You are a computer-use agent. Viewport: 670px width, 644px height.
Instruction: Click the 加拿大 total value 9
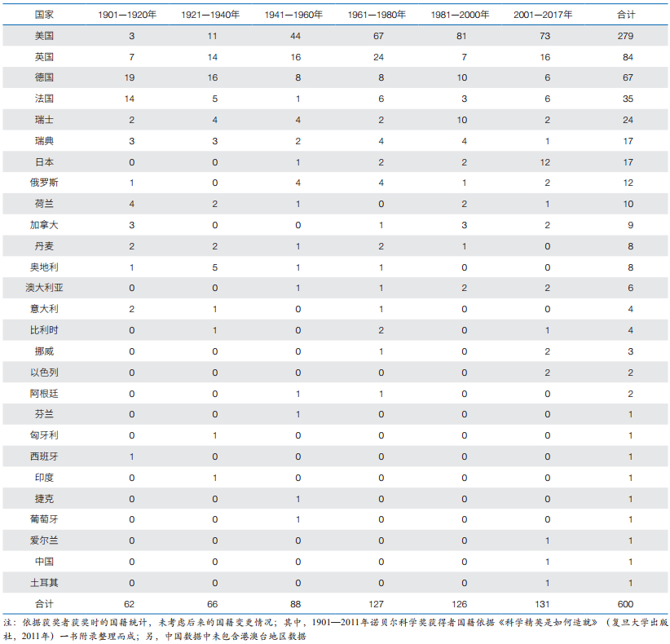coord(630,225)
